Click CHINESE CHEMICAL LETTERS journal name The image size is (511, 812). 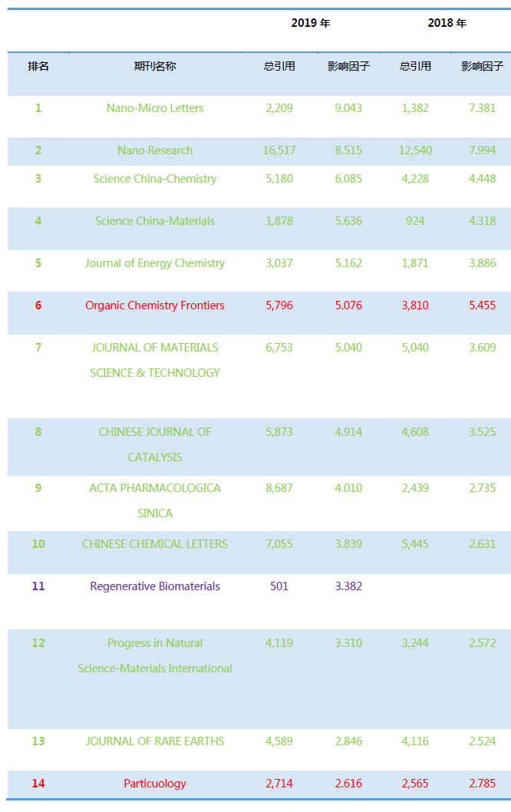[155, 544]
